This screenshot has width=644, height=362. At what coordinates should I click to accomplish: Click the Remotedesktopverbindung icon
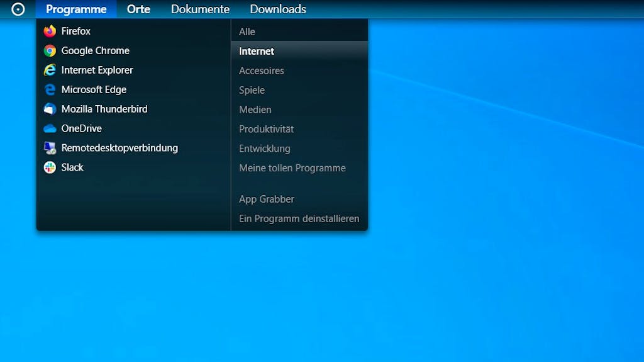[x=50, y=148]
